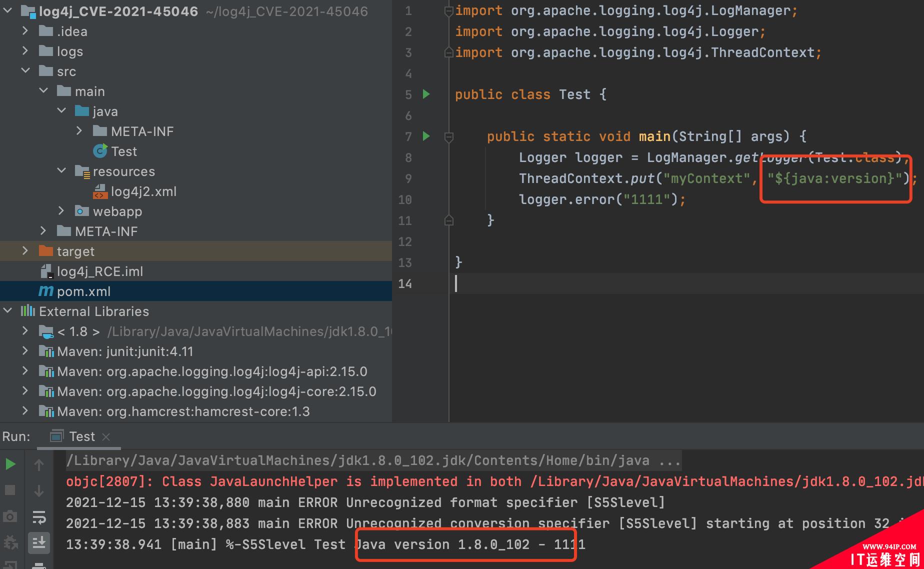Click the down-stack-trace arrow in Run panel
The height and width of the screenshot is (569, 924).
click(x=39, y=491)
